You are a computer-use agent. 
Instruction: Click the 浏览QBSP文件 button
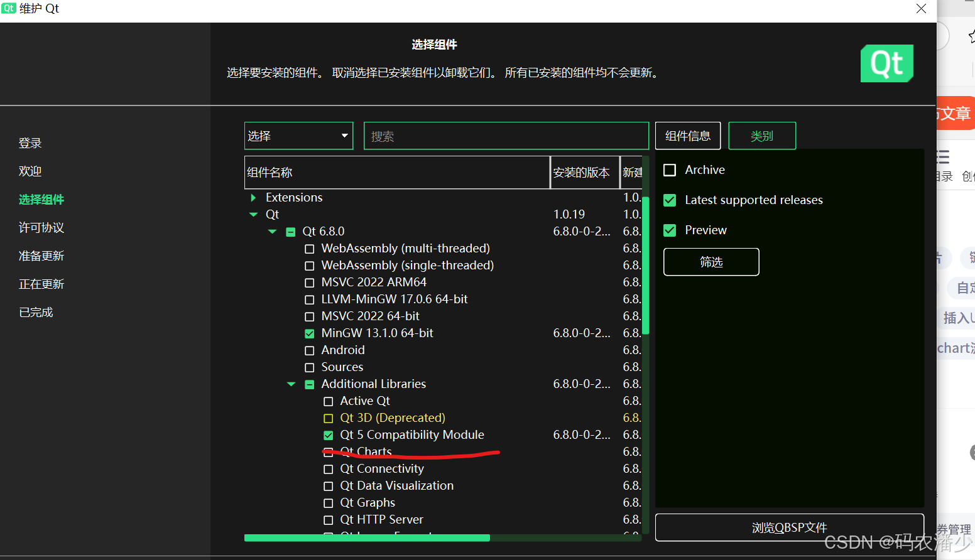tap(789, 527)
